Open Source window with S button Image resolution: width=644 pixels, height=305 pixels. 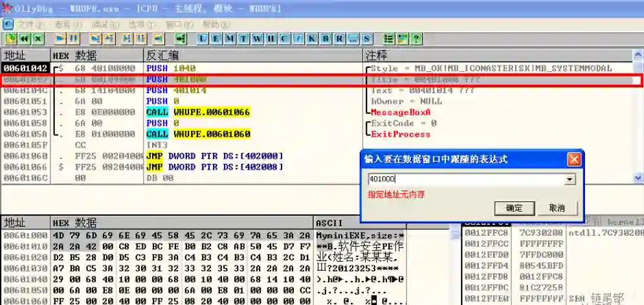click(x=367, y=39)
